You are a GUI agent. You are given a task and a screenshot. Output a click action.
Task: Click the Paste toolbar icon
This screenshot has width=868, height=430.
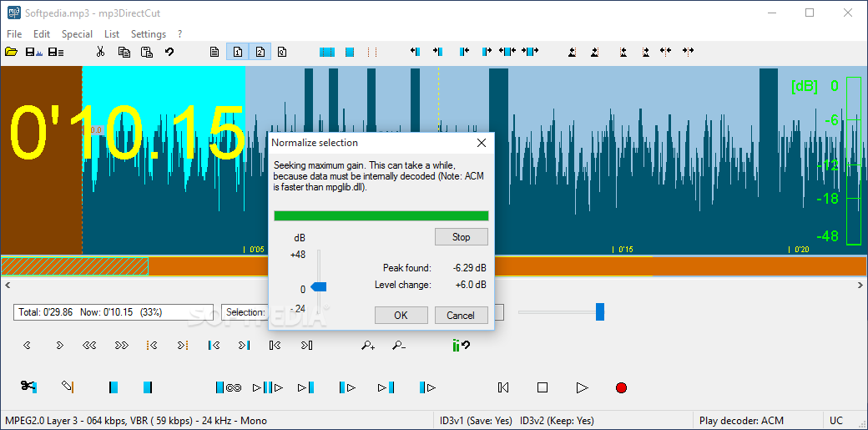point(147,52)
